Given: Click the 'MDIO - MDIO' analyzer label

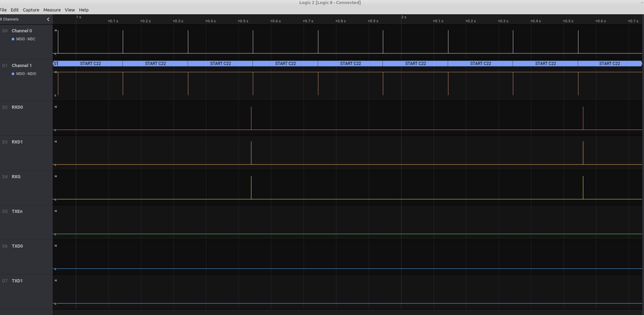Looking at the screenshot, I should pyautogui.click(x=26, y=74).
